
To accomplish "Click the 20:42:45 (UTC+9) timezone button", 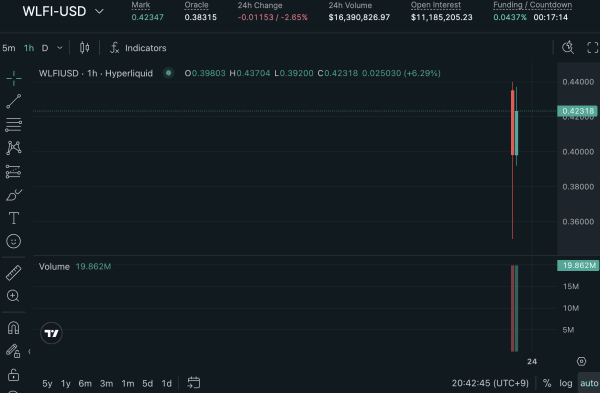I will point(490,383).
